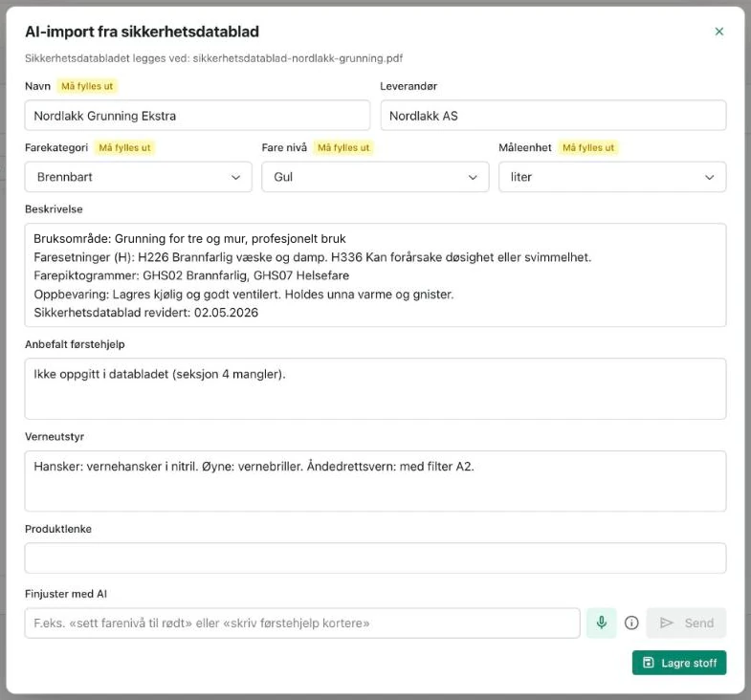The height and width of the screenshot is (700, 751).
Task: Open the info icon next to Send
Action: coord(631,623)
